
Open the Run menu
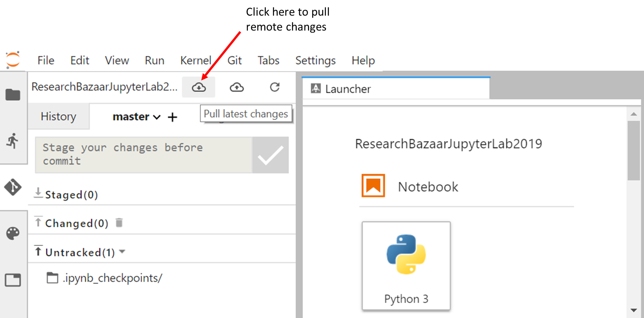[x=155, y=60]
